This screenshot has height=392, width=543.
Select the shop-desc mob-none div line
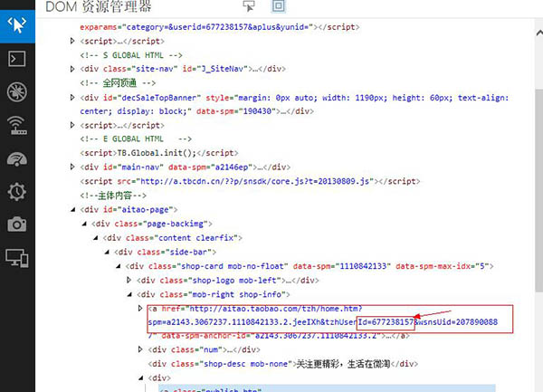tap(283, 364)
